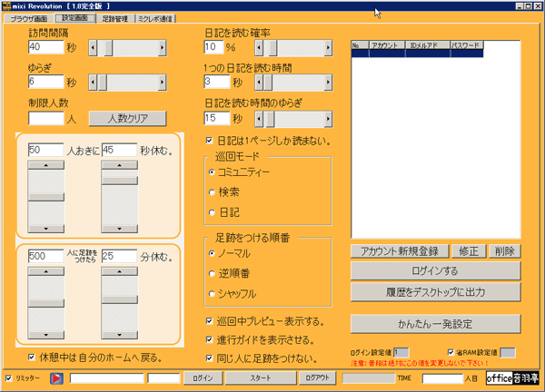The height and width of the screenshot is (392, 545).
Task: Toggle the 省RAM設定値 checkbox
Action: tap(451, 352)
